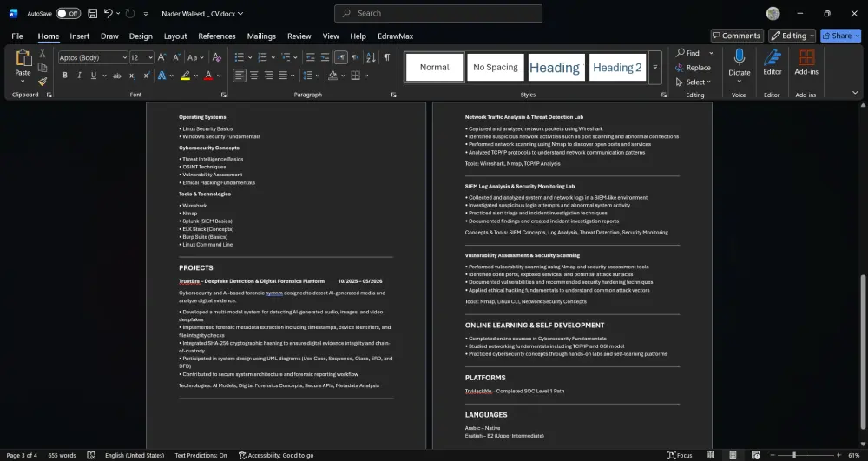
Task: Open proofing check icon in status bar
Action: [91, 455]
